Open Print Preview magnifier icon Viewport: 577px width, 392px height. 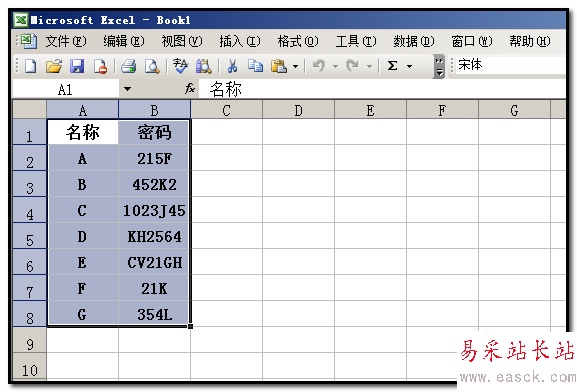pyautogui.click(x=152, y=67)
